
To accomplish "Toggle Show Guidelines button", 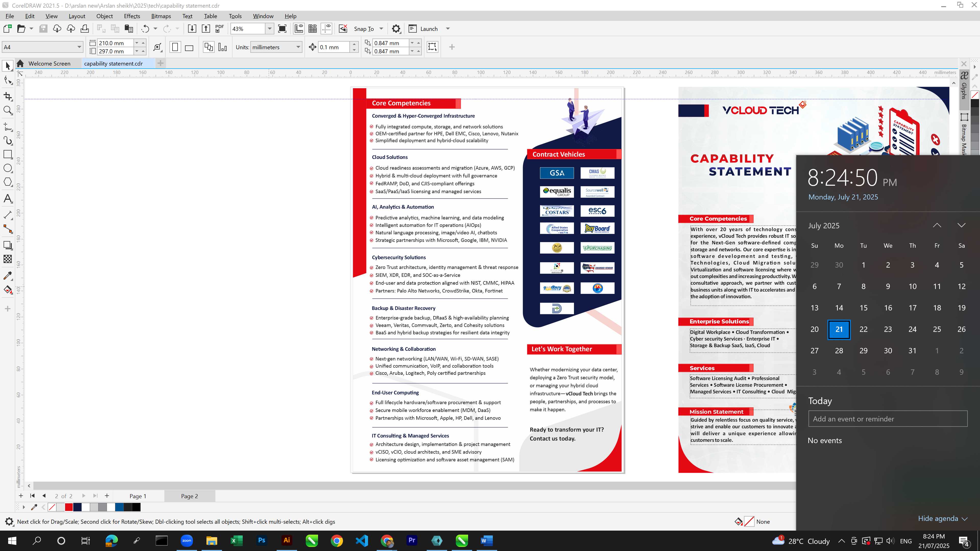I will click(326, 29).
